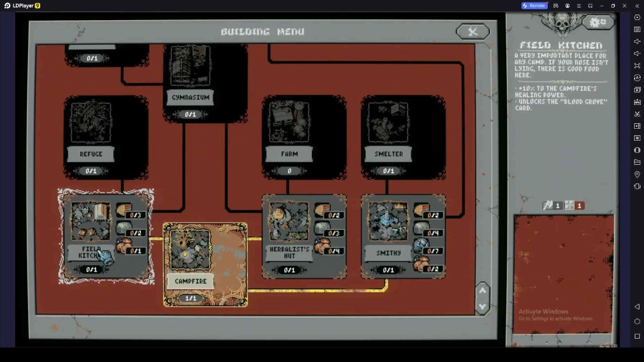Click LDPlayer logo in title bar
The image size is (644, 362).
click(7, 6)
